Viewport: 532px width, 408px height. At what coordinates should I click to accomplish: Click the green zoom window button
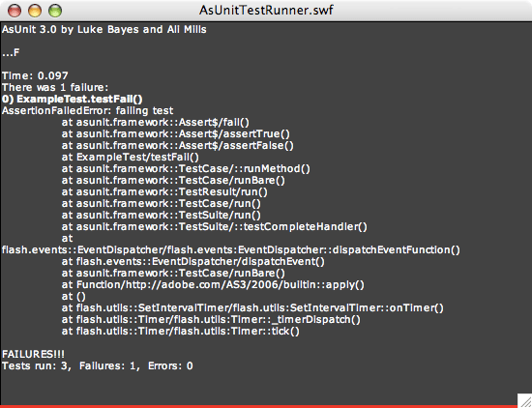click(55, 11)
